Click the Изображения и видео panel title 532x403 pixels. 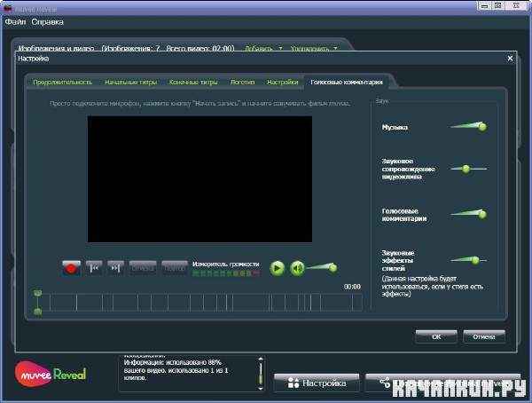pyautogui.click(x=56, y=49)
